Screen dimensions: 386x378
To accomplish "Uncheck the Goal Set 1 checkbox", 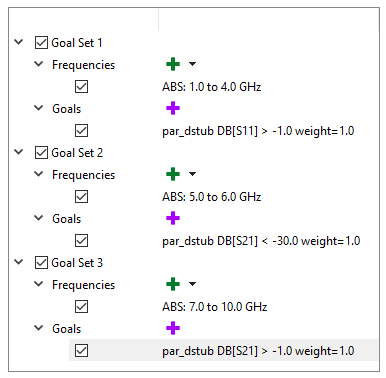I will tap(41, 43).
